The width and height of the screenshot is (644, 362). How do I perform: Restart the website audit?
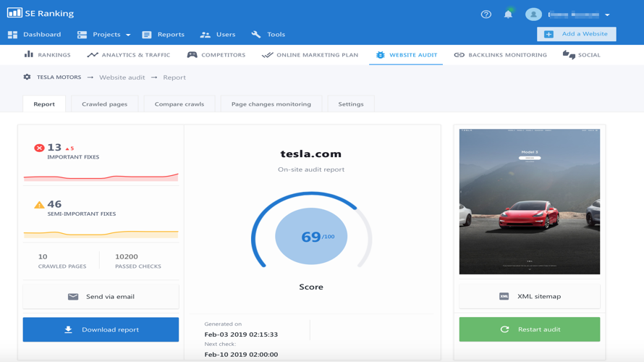coord(529,329)
